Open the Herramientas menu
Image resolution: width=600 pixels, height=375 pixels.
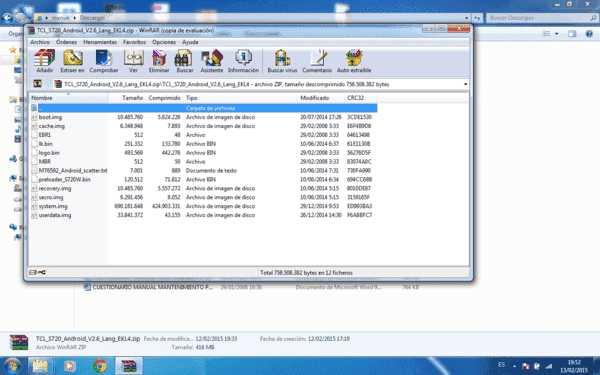click(100, 42)
